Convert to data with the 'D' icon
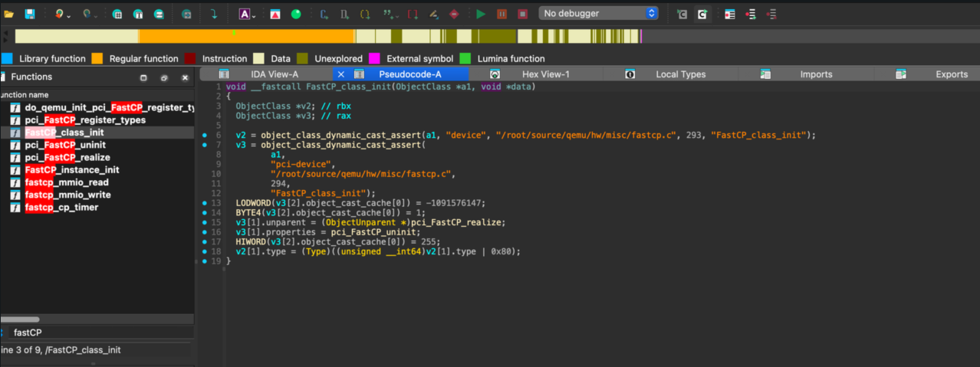Screen dimensions: 980x367 point(345,14)
